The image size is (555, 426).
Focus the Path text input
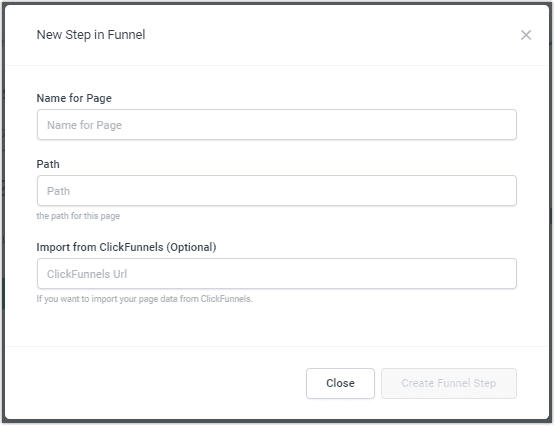277,191
